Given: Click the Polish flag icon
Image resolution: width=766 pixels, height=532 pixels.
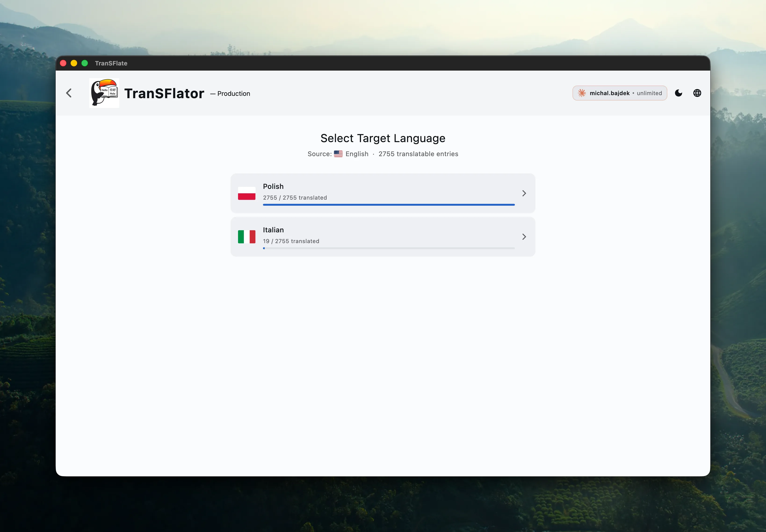Looking at the screenshot, I should tap(247, 193).
